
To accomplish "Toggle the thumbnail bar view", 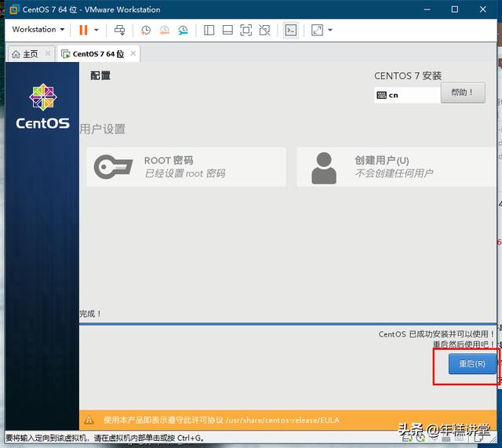I will [x=227, y=30].
